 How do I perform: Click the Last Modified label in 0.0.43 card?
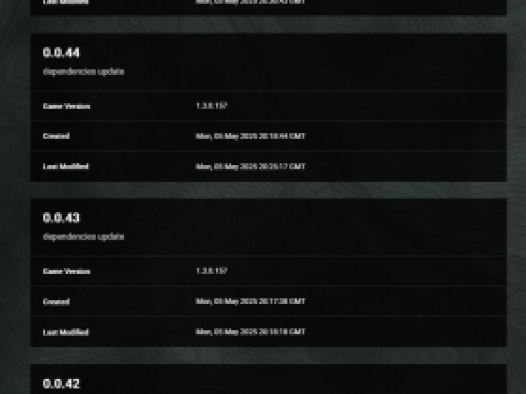(66, 332)
